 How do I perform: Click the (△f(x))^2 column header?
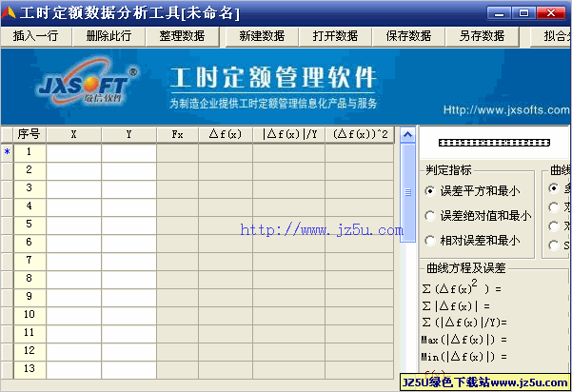tap(360, 134)
